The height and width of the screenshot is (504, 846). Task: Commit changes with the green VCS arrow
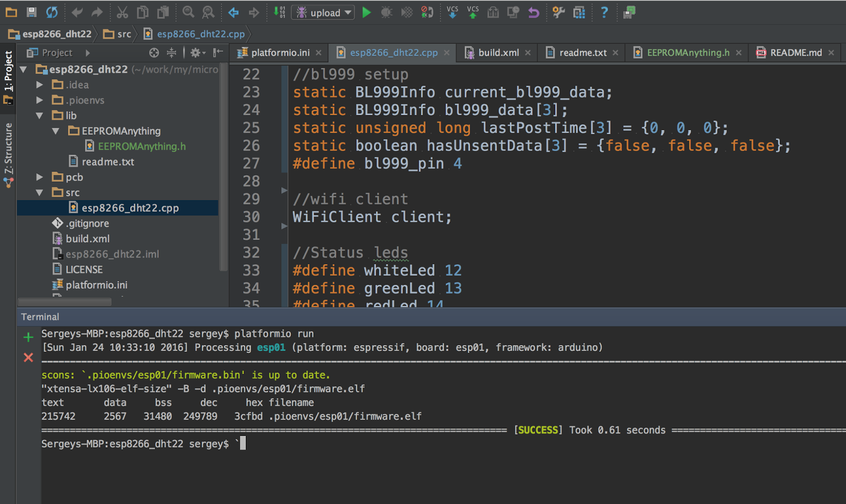pos(472,12)
